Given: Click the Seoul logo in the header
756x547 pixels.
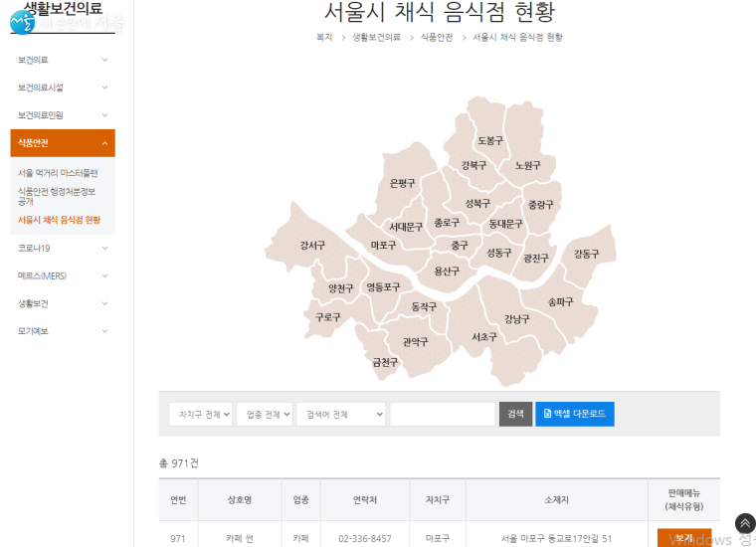Looking at the screenshot, I should pos(26,20).
